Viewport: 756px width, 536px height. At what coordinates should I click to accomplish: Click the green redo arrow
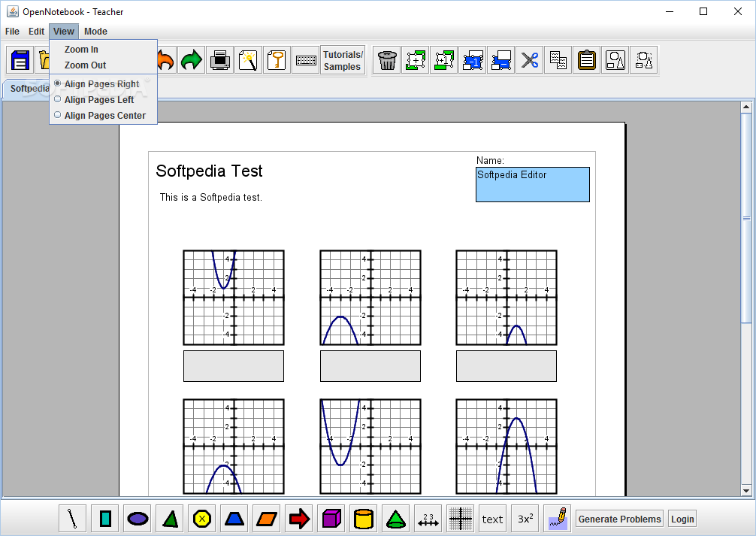click(x=192, y=60)
